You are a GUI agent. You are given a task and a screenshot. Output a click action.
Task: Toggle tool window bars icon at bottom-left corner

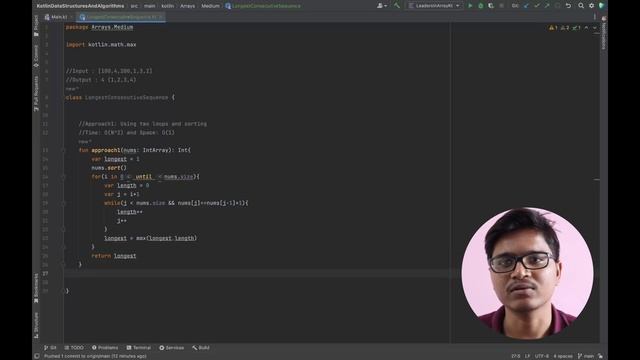click(x=37, y=356)
